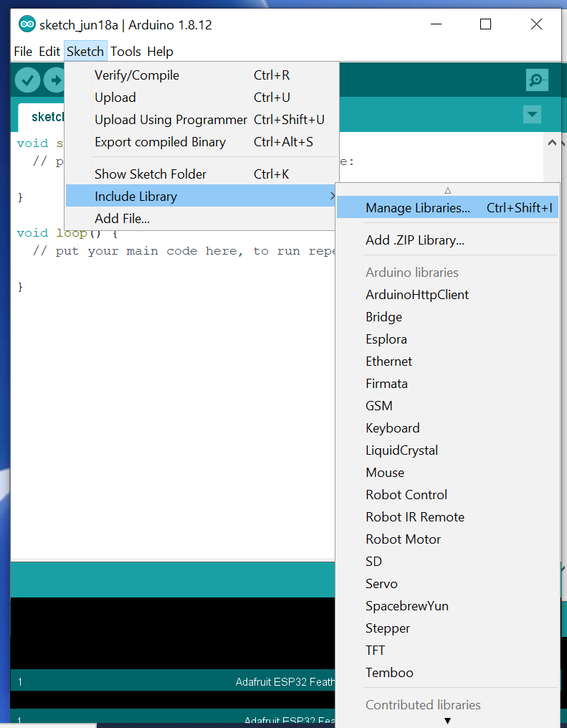Open the Help menu

(160, 52)
